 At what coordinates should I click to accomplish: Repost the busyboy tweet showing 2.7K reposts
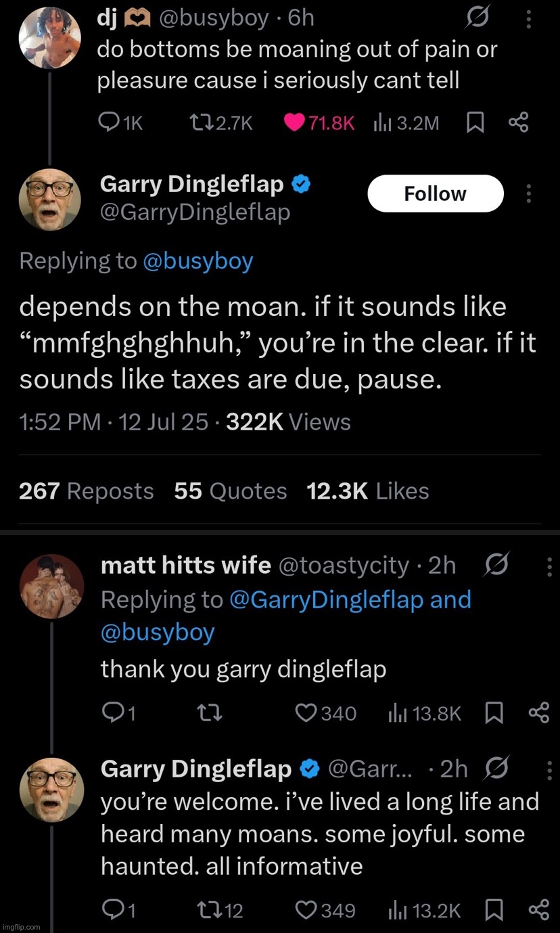pyautogui.click(x=200, y=122)
